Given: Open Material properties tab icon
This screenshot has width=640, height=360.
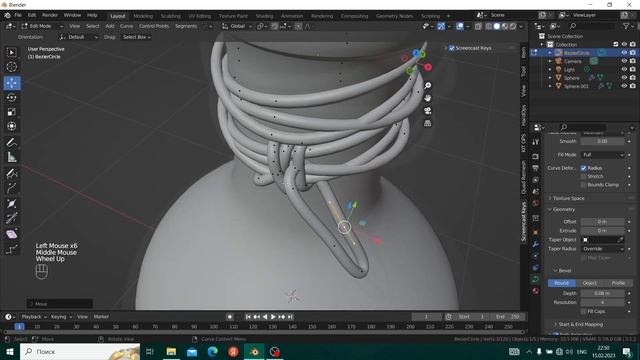Looking at the screenshot, I should coord(535,291).
